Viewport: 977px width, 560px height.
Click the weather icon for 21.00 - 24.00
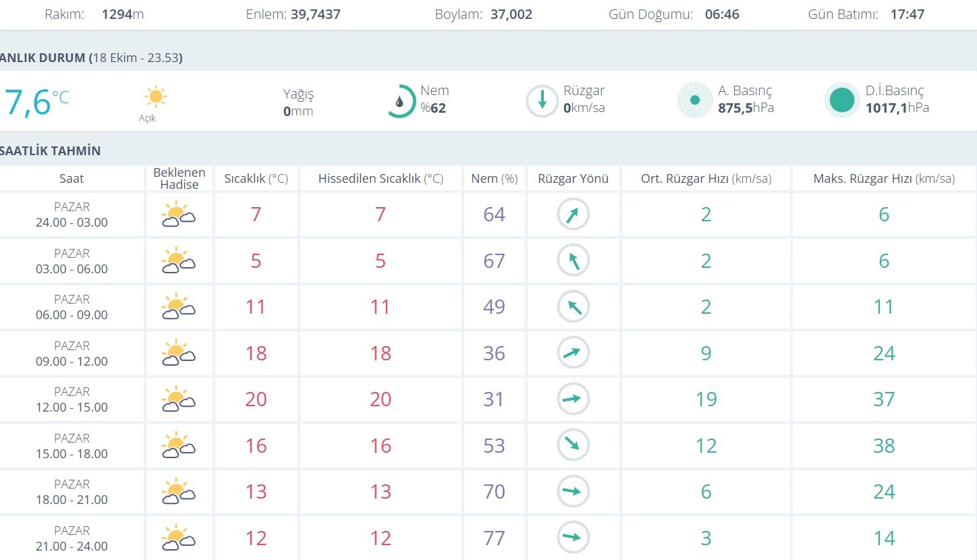click(178, 538)
